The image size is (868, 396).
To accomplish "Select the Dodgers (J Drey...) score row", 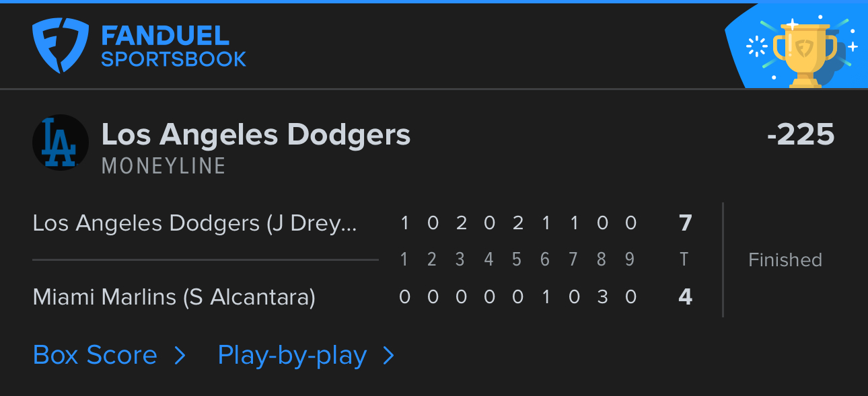I will click(x=363, y=223).
